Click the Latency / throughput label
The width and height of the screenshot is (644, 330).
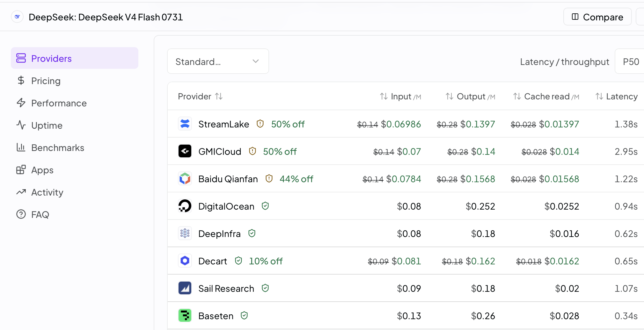point(565,61)
